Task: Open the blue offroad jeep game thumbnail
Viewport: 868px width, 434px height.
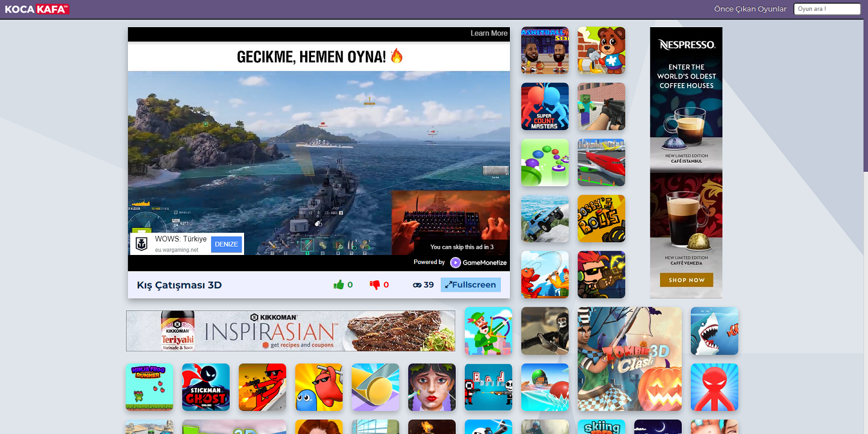Action: (x=545, y=219)
